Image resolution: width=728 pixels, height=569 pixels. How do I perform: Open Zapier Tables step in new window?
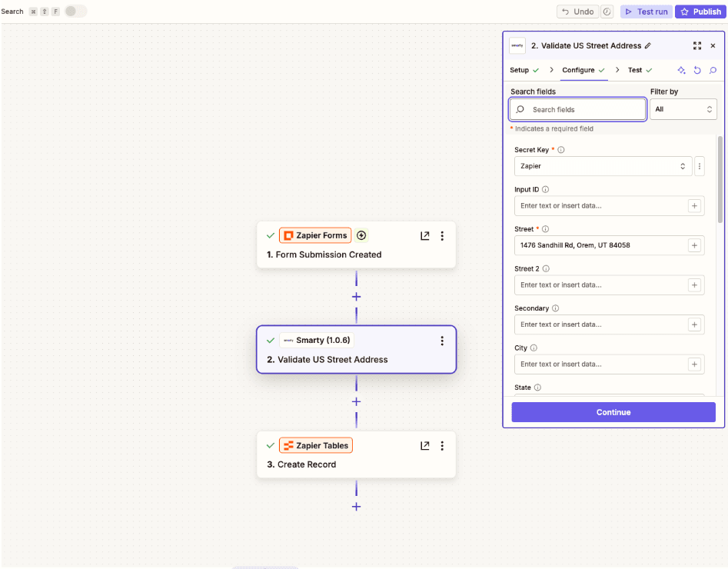[x=425, y=446]
